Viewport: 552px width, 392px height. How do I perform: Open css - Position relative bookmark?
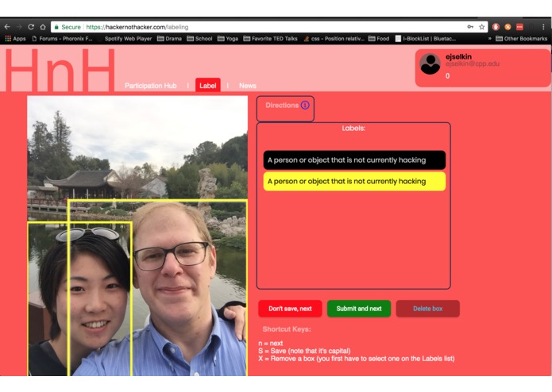point(334,39)
